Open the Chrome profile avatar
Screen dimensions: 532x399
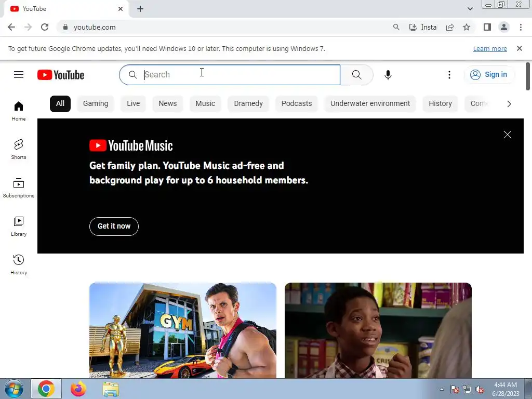(504, 27)
